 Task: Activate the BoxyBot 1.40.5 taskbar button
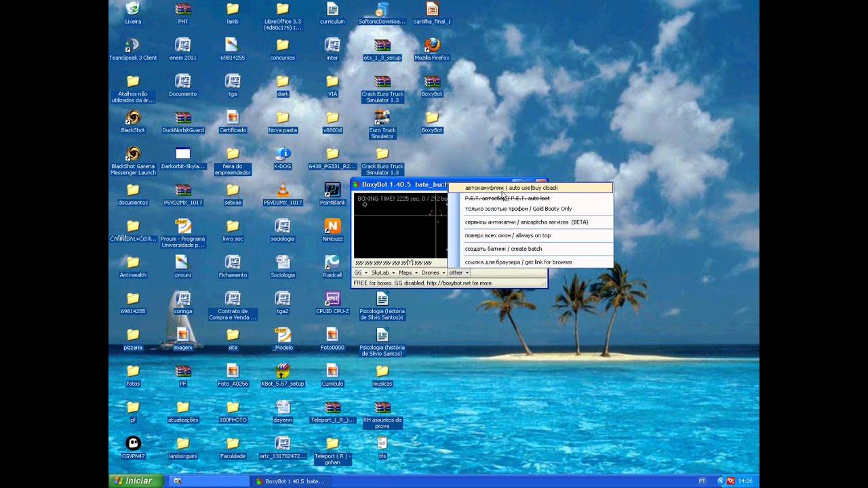(290, 481)
